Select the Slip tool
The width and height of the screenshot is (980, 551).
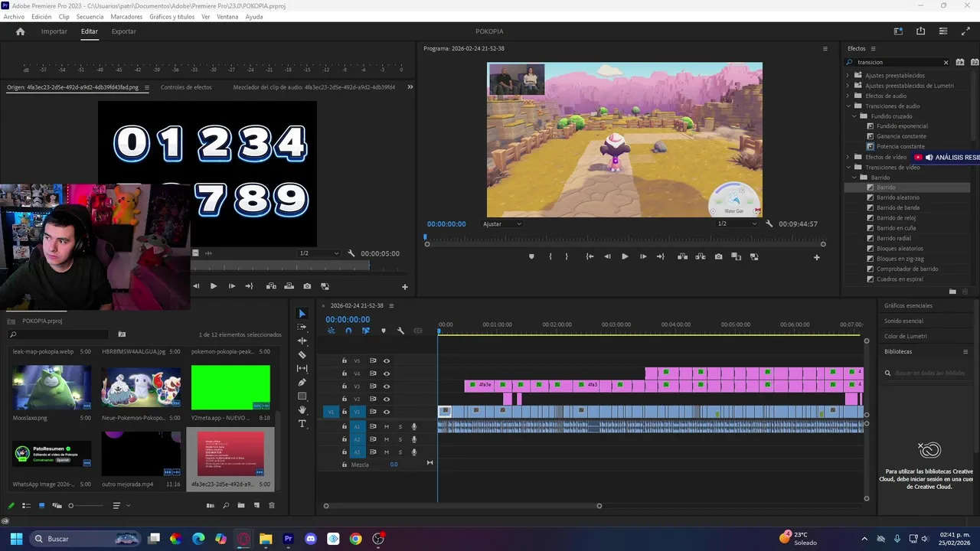(302, 368)
